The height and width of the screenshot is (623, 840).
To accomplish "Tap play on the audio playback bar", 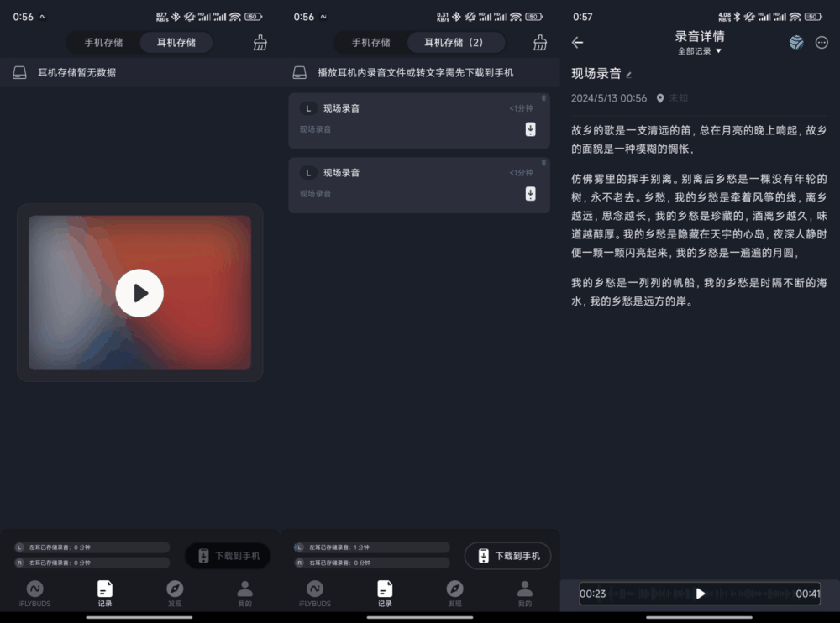I will 700,594.
